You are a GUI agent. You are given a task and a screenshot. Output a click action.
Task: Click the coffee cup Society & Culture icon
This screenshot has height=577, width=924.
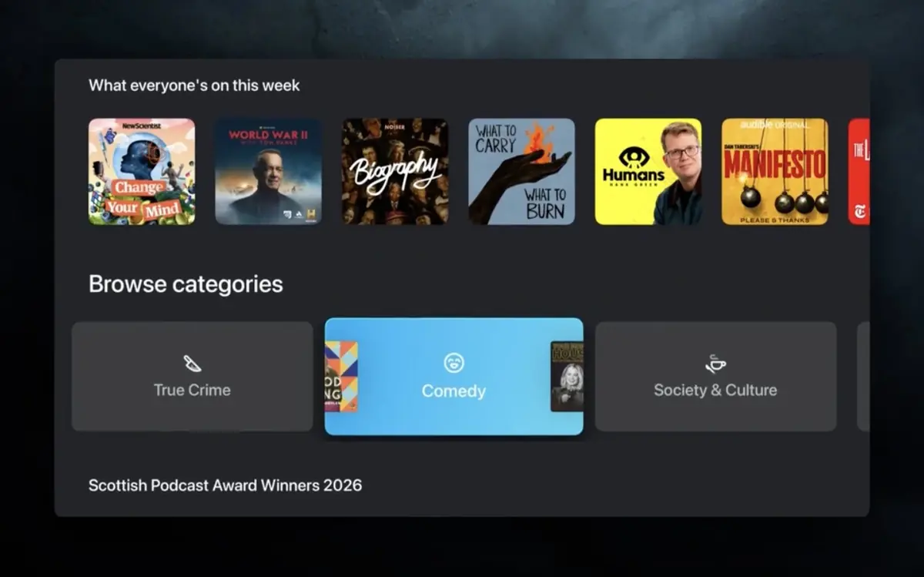tap(715, 364)
